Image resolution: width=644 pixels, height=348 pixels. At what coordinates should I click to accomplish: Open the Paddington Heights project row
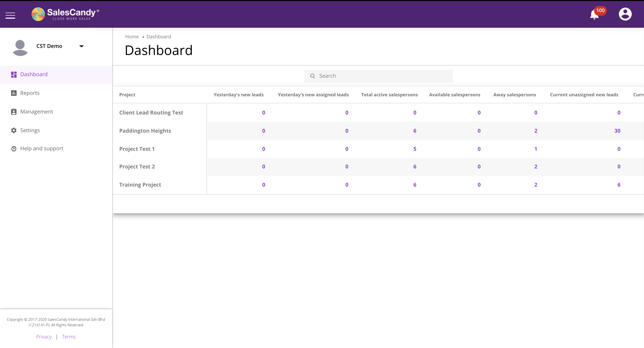pyautogui.click(x=145, y=131)
